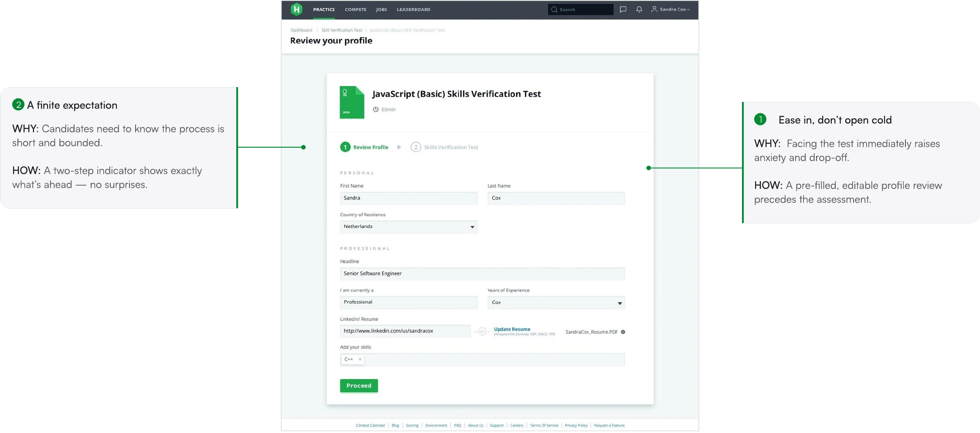Viewport: 980px width, 433px height.
Task: Open the Request a Feature footer link
Action: [x=609, y=426]
